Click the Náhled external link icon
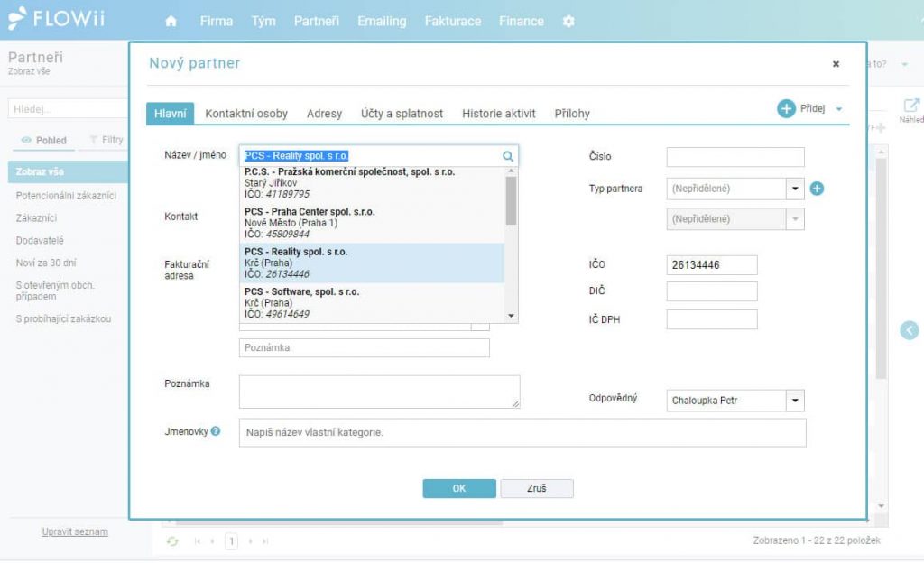 911,106
